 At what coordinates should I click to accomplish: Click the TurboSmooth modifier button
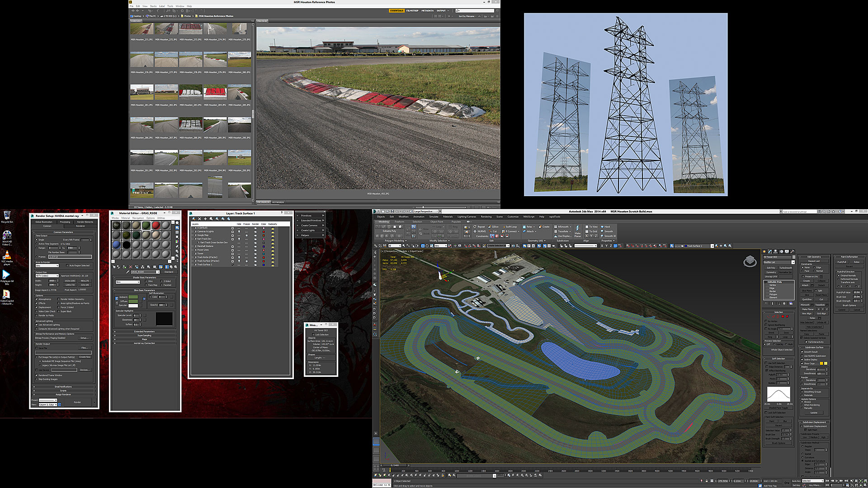786,268
